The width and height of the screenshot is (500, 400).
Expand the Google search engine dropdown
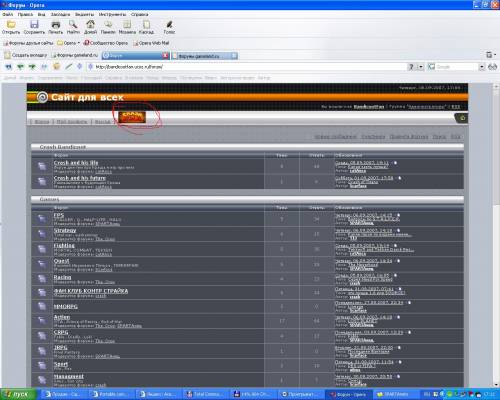(482, 67)
